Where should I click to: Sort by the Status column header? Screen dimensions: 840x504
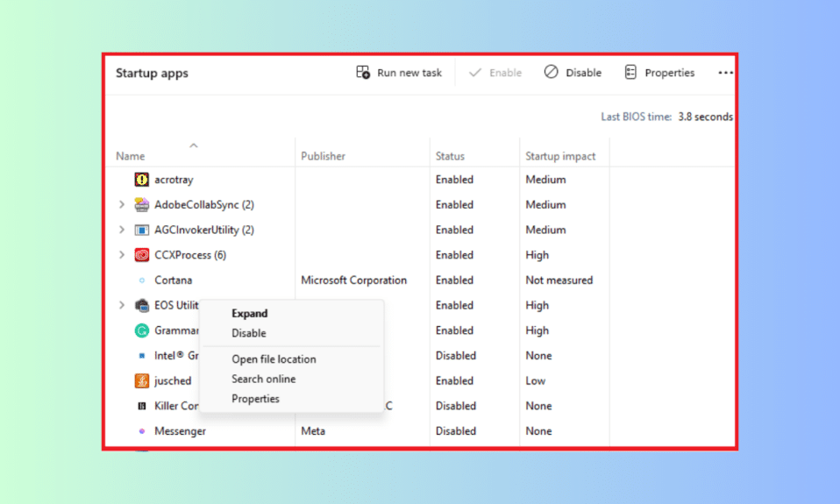(450, 156)
